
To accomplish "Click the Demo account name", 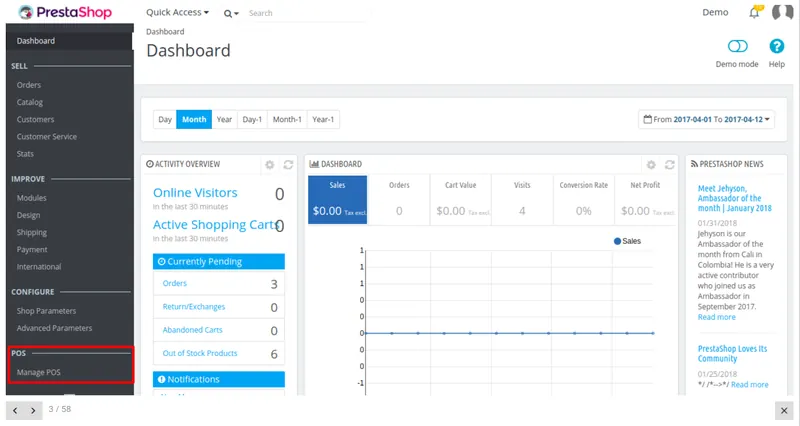I will (x=715, y=12).
